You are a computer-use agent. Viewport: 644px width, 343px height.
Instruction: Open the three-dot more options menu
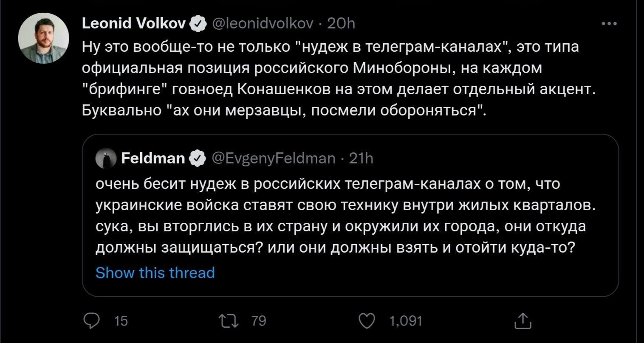click(609, 24)
